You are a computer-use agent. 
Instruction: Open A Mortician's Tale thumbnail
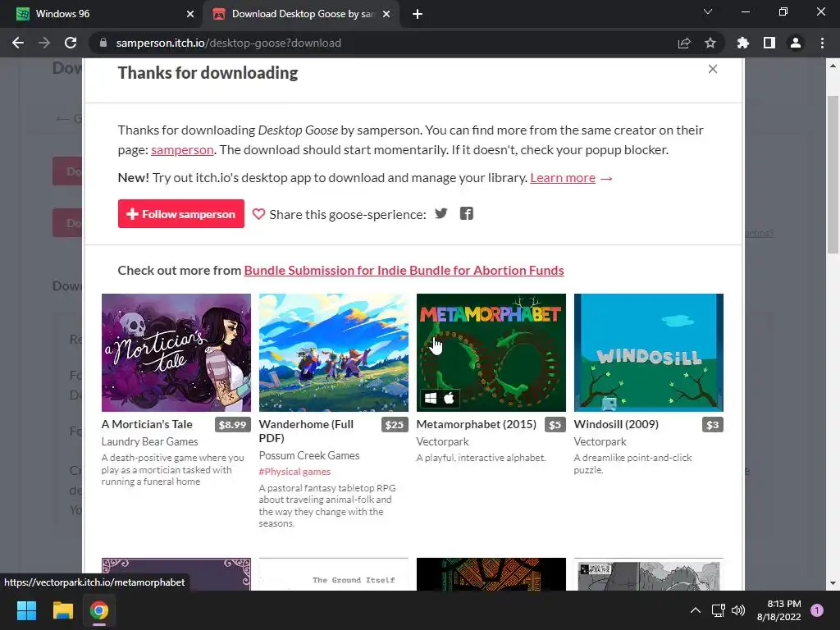click(x=176, y=353)
